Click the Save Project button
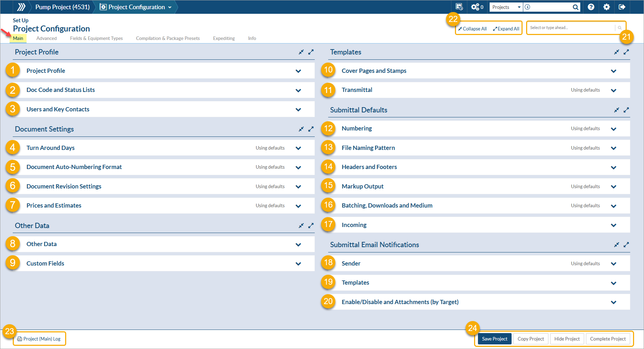This screenshot has height=349, width=644. pos(495,339)
